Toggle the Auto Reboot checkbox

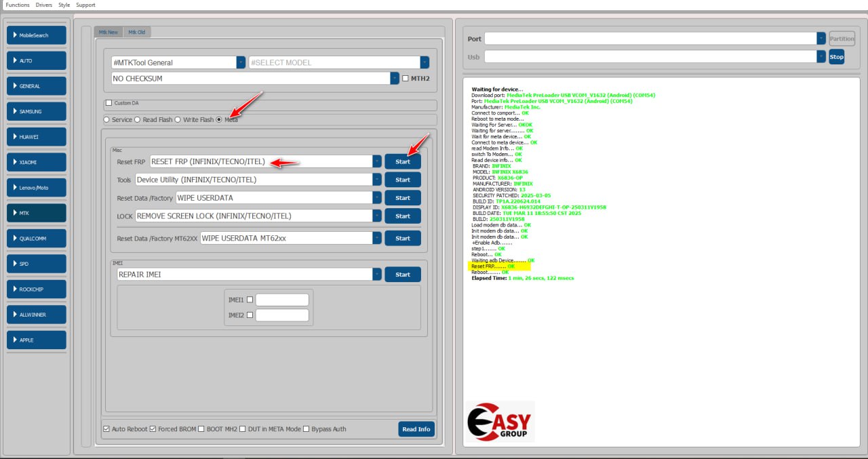106,429
